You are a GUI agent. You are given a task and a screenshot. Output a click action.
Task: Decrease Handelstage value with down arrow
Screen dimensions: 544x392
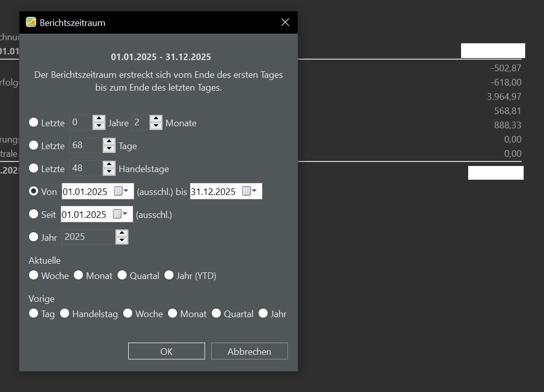109,172
